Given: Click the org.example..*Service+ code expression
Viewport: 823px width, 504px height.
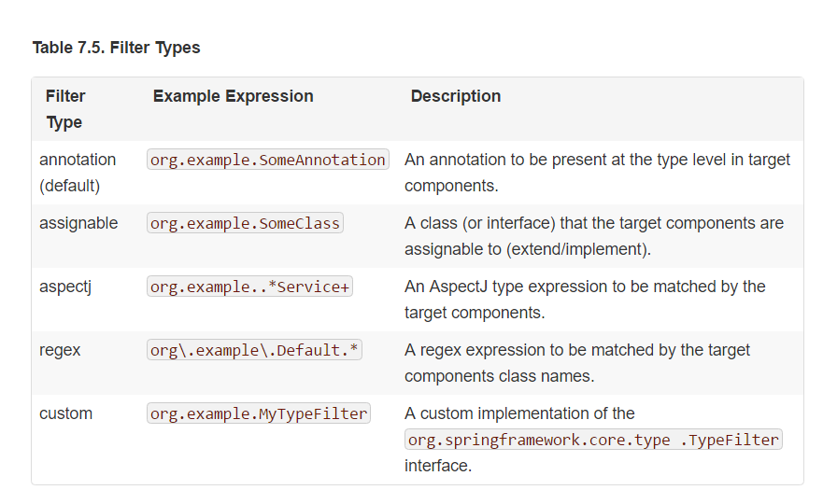Looking at the screenshot, I should tap(249, 287).
